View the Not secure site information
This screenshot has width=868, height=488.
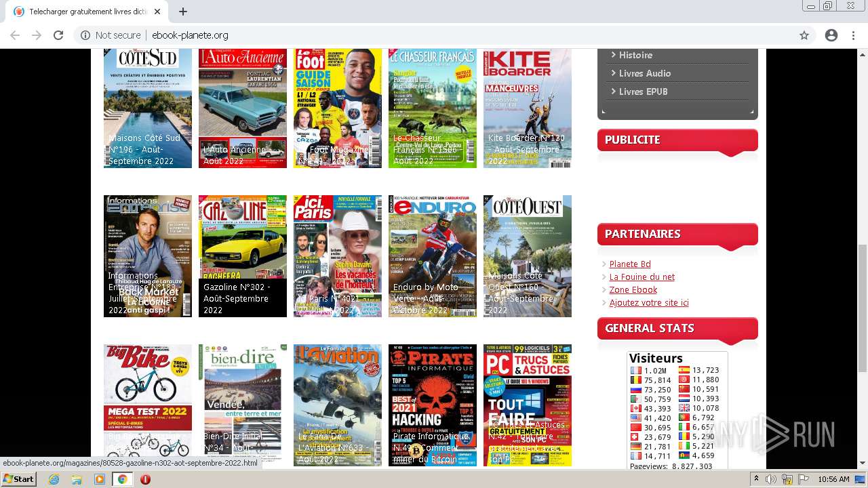click(x=111, y=35)
